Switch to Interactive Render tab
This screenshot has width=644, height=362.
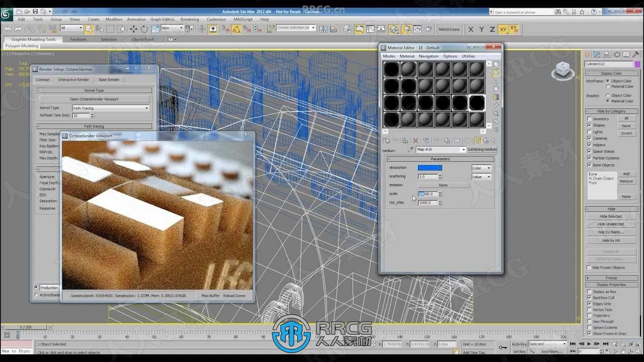click(x=73, y=79)
